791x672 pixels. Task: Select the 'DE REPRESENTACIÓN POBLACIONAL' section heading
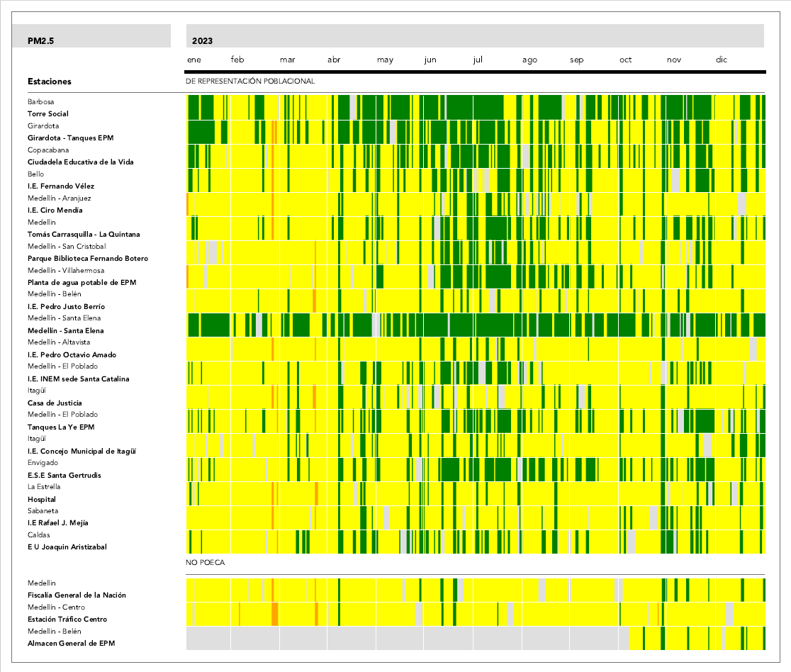coord(250,82)
